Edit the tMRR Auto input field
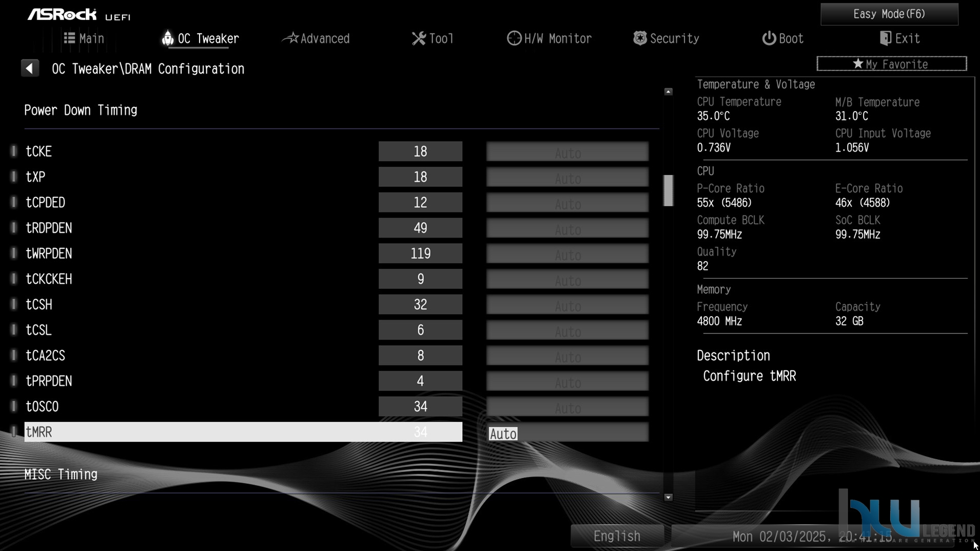Screen dimensions: 980x551 567,432
